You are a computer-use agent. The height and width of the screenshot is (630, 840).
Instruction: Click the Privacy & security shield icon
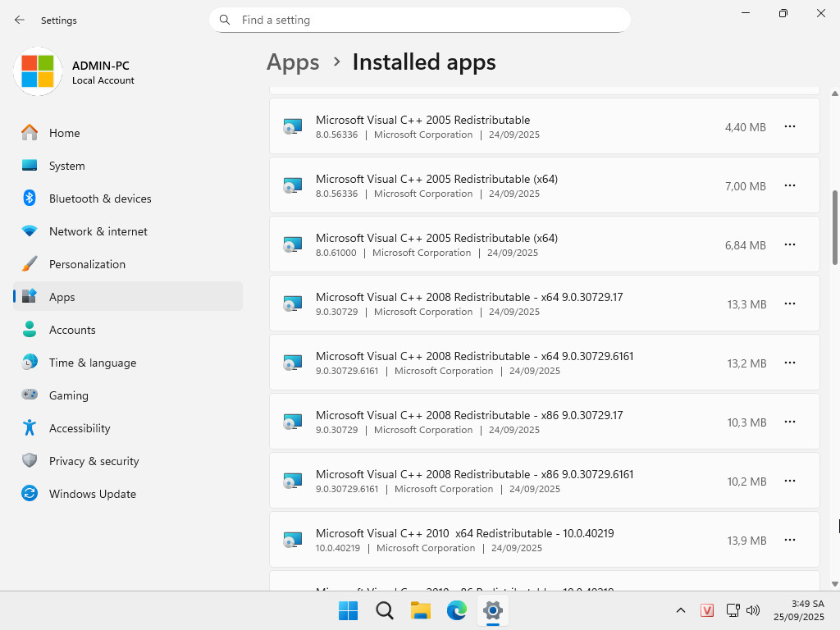coord(30,461)
